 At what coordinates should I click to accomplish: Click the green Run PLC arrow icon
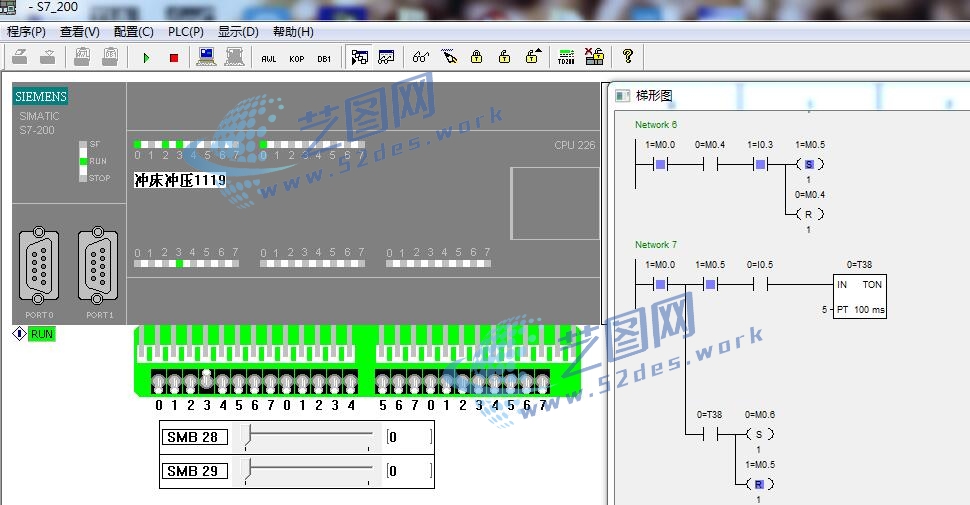(147, 58)
